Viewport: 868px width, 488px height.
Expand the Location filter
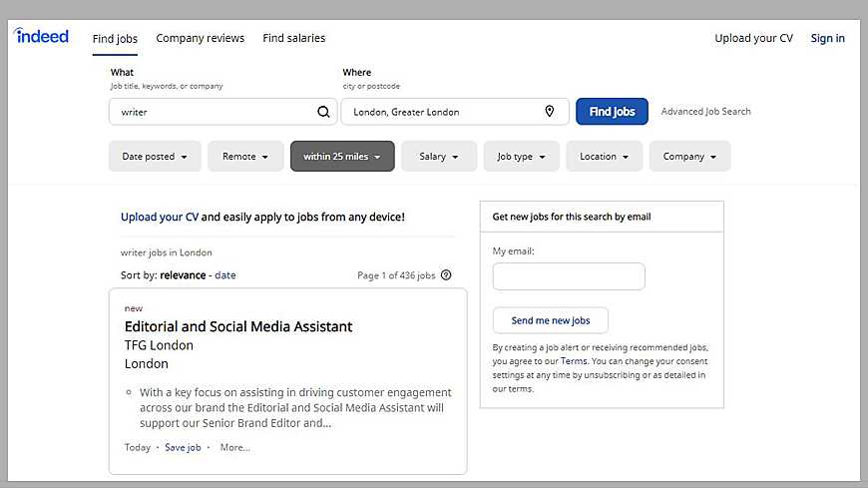604,157
